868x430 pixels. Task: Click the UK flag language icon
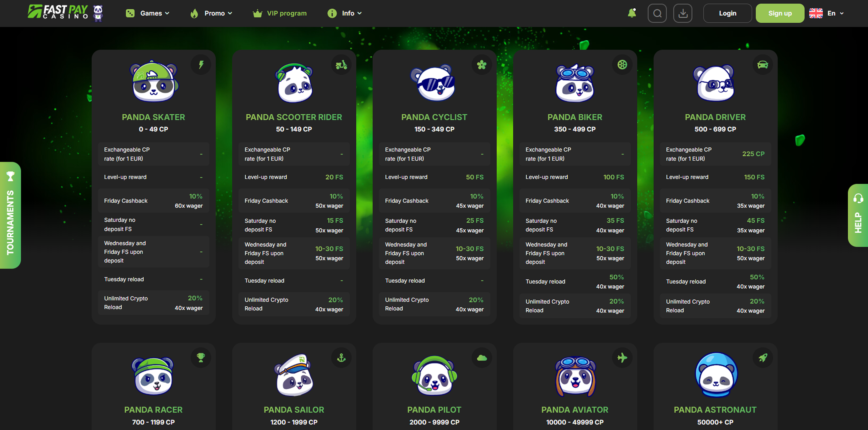pyautogui.click(x=816, y=13)
